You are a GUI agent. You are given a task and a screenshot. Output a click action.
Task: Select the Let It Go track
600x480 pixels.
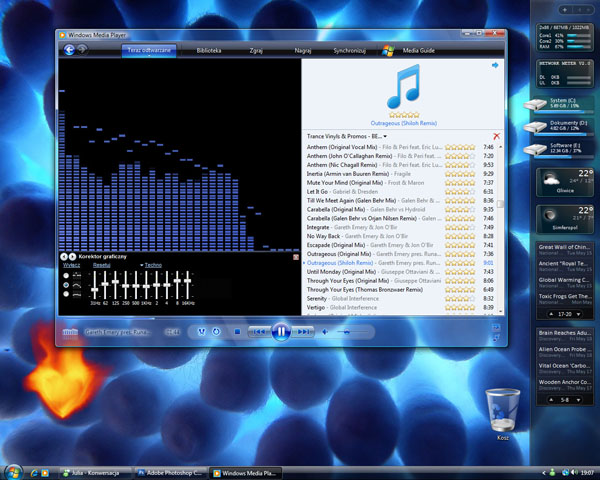tap(400, 191)
